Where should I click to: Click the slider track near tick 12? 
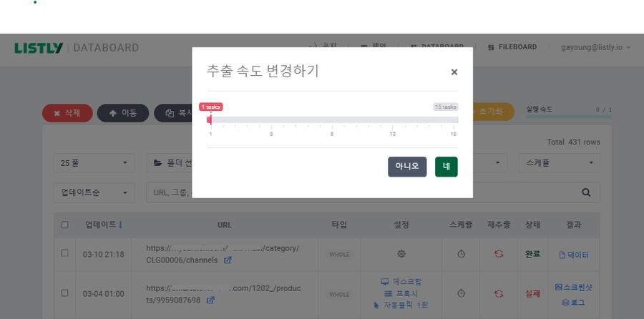pos(393,120)
